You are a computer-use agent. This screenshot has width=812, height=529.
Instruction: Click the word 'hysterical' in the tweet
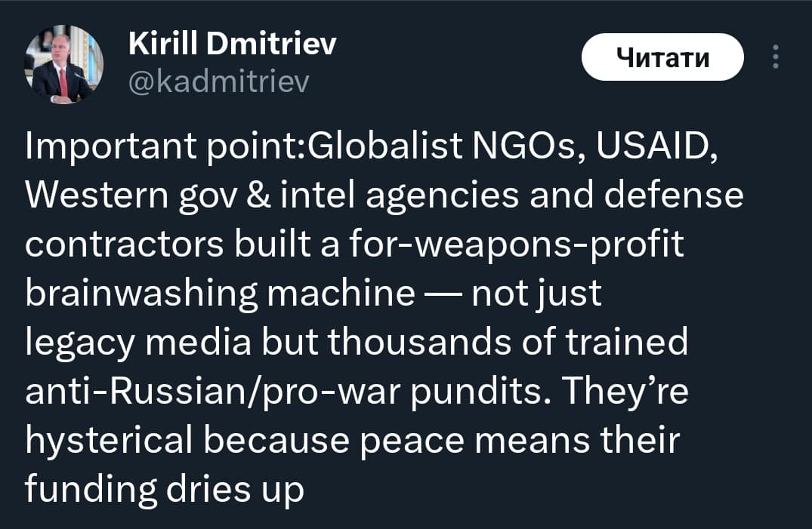pyautogui.click(x=111, y=439)
